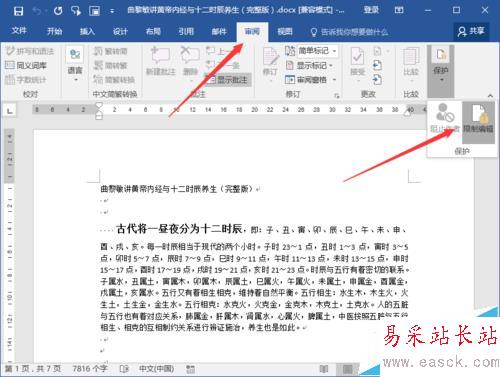
Task: Click the macro recording icon in status bar
Action: [x=191, y=369]
